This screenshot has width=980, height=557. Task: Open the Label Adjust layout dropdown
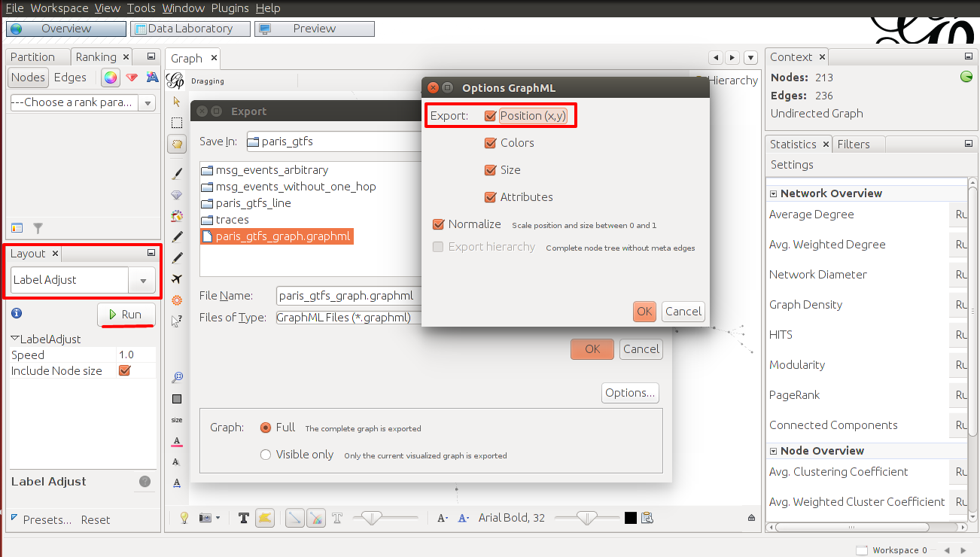point(142,280)
